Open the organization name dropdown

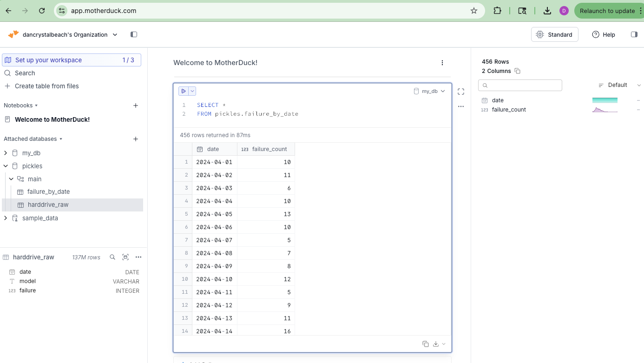coord(70,34)
